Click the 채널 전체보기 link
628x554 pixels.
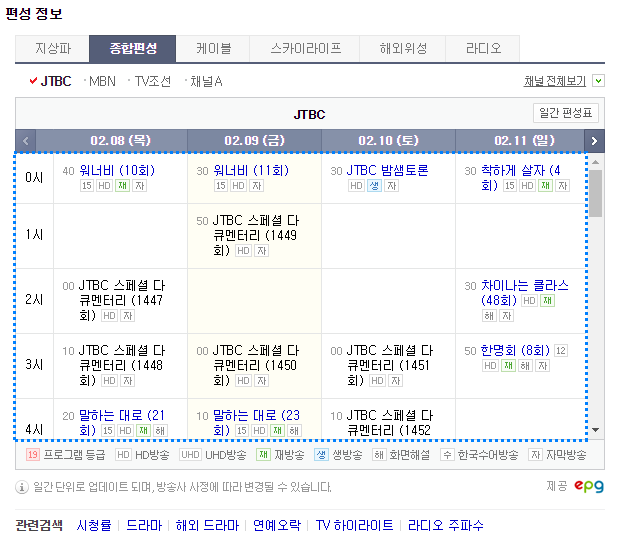[x=555, y=81]
